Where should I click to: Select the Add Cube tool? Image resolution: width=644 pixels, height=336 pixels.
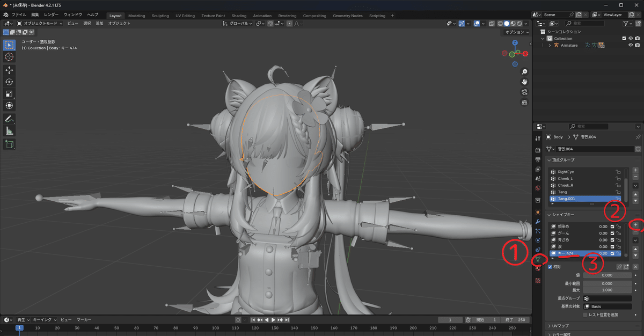click(x=9, y=144)
